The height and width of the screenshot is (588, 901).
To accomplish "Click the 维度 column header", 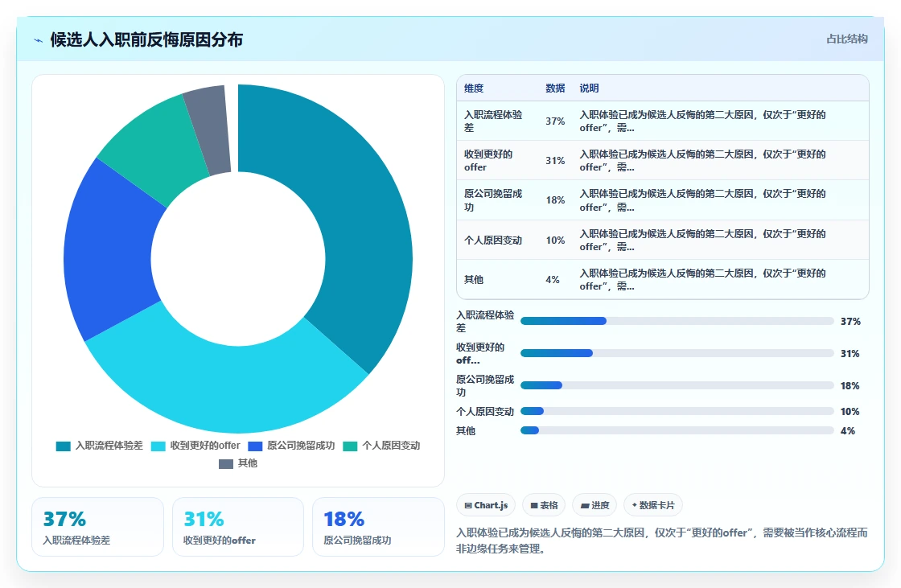I will click(474, 88).
